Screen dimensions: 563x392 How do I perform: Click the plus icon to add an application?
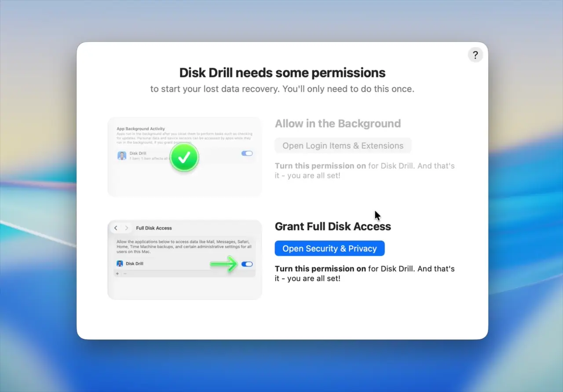click(x=117, y=274)
